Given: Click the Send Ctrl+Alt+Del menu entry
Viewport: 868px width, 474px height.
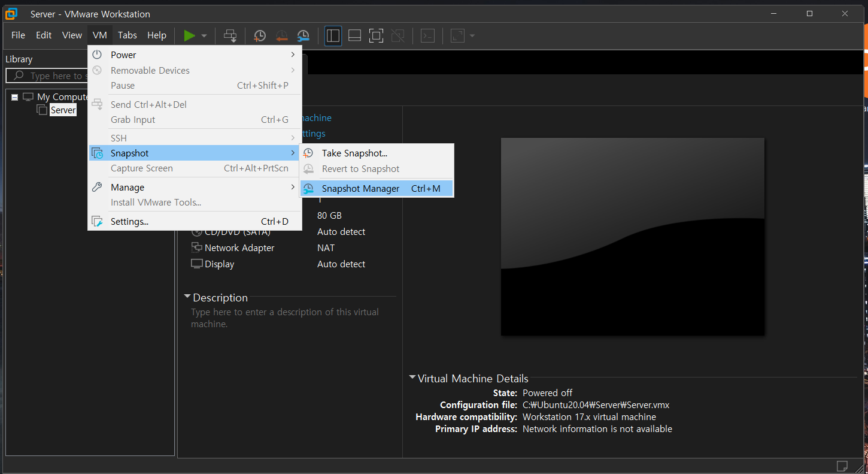Looking at the screenshot, I should coord(195,104).
